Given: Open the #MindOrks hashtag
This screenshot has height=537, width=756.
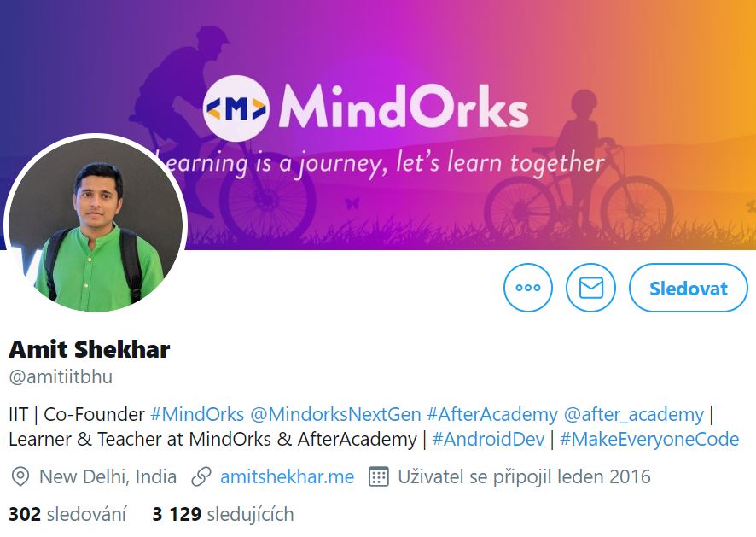Looking at the screenshot, I should [197, 414].
